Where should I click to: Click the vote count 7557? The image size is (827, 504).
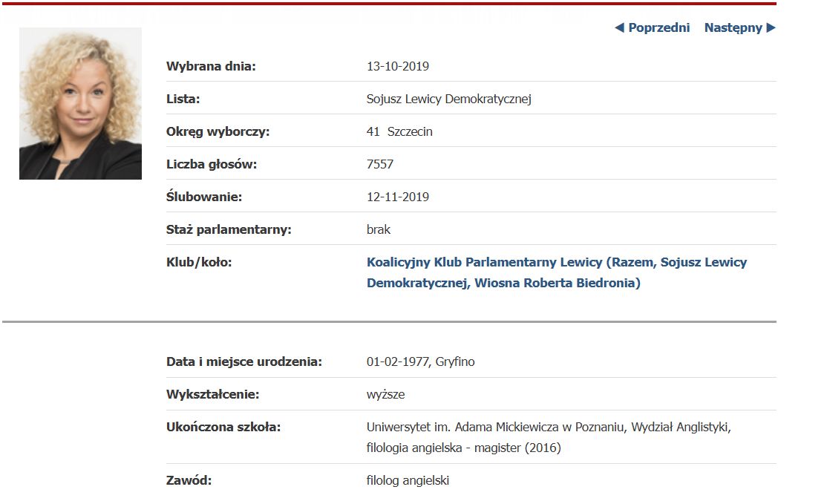pos(380,163)
